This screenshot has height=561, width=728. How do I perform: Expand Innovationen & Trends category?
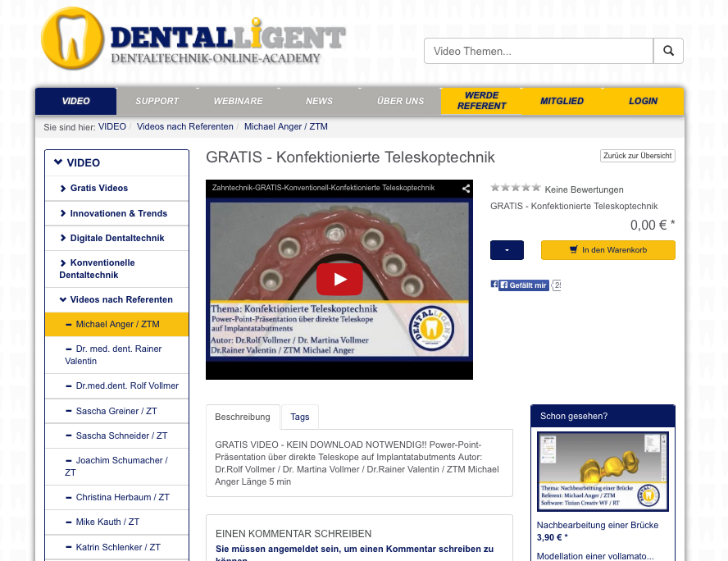point(116,213)
